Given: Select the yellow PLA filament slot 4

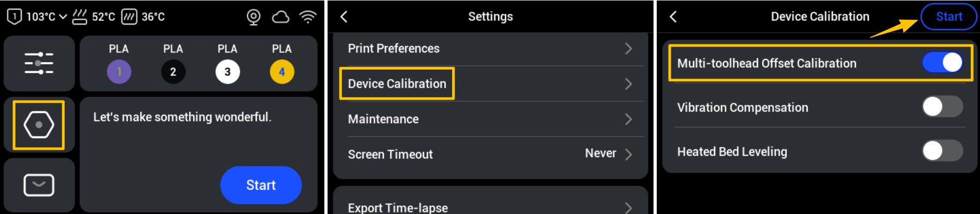Looking at the screenshot, I should coord(282,72).
